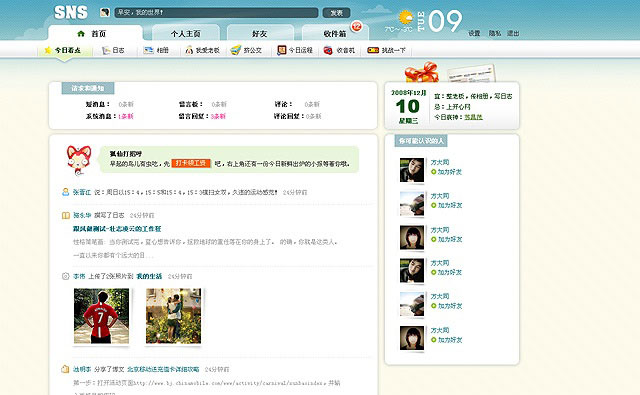Click the red 12 badge on 收件箱
The width and height of the screenshot is (640, 395).
(356, 27)
